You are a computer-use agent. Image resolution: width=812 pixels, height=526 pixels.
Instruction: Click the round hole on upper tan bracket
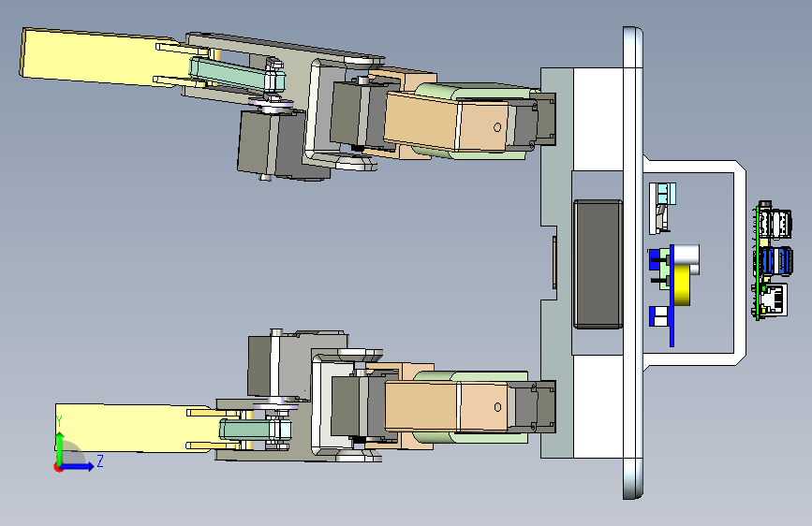click(x=497, y=127)
